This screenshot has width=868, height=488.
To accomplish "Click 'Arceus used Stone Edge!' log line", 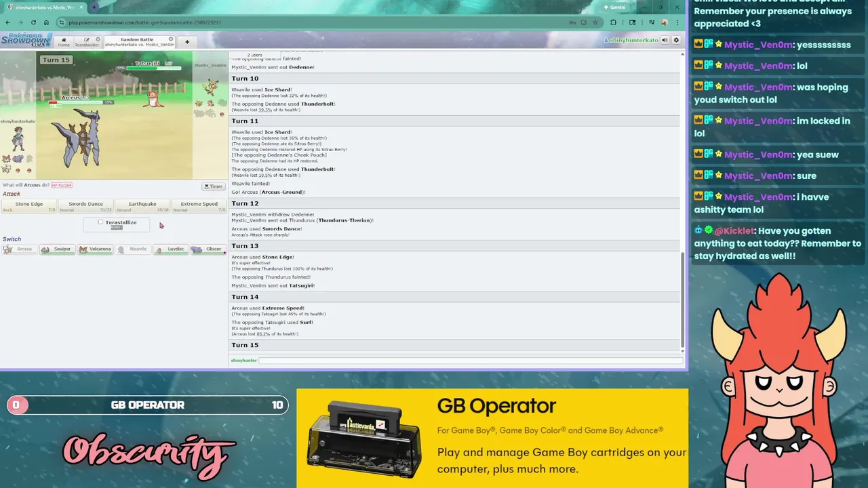I will point(263,257).
